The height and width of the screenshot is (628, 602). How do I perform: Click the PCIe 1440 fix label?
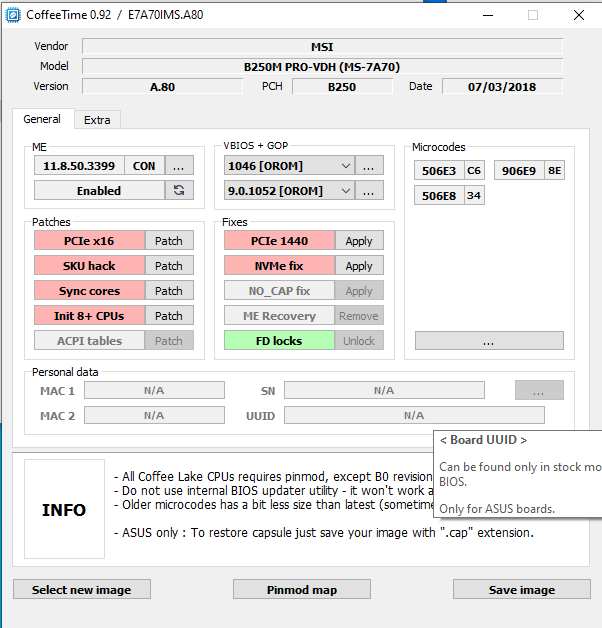pyautogui.click(x=279, y=241)
